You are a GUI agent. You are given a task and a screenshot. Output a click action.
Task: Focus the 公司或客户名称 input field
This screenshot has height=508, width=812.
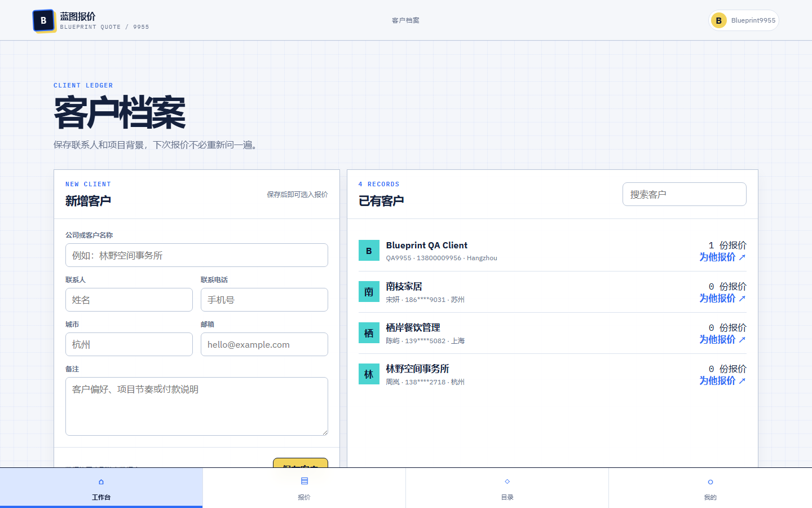(197, 255)
